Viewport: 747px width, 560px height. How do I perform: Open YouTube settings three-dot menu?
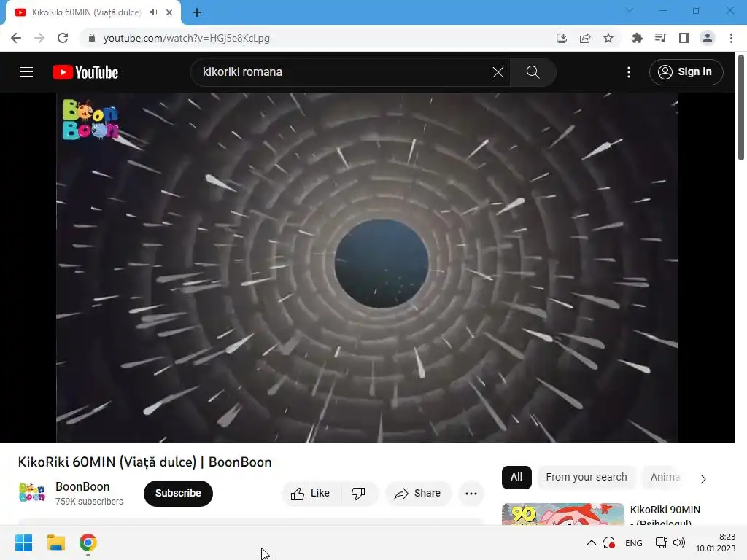point(629,72)
